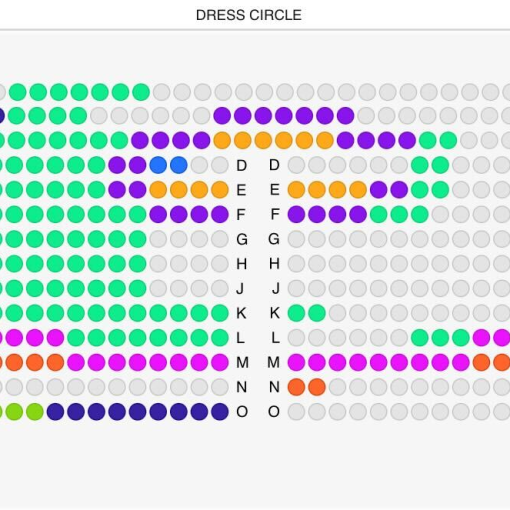Choose magenta seat nearest the left M label
Viewport: 510px width, 510px height.
point(220,362)
